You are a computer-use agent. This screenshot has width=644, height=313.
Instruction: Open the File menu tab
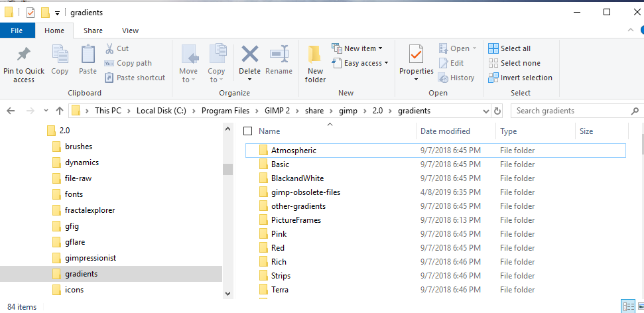click(17, 31)
